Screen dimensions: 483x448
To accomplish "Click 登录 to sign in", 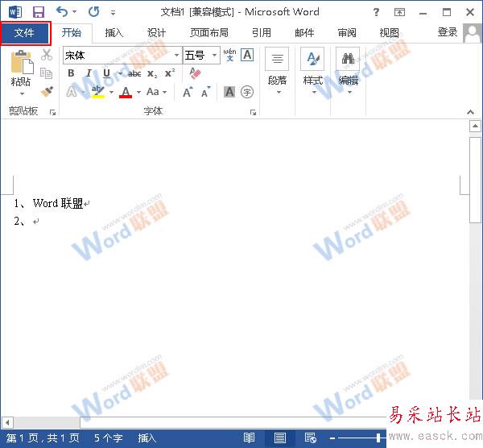I will pyautogui.click(x=448, y=32).
